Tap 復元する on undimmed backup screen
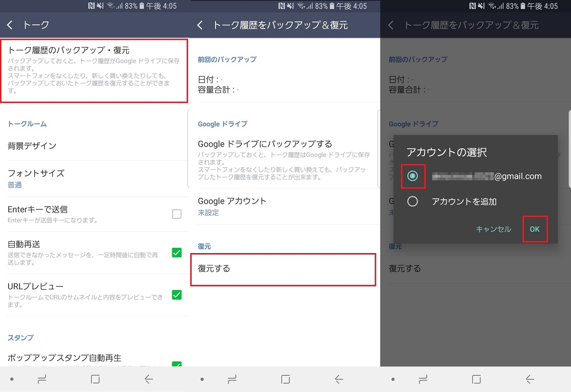This screenshot has width=571, height=392. coord(284,269)
